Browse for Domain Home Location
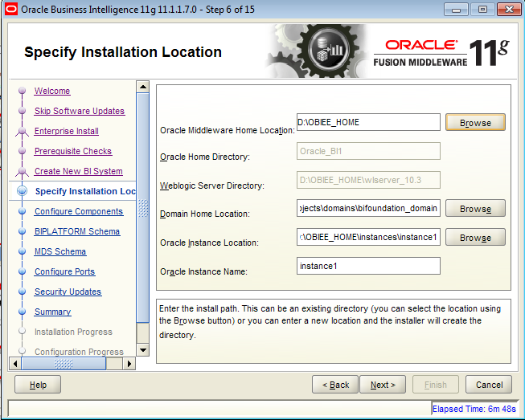 coord(475,208)
